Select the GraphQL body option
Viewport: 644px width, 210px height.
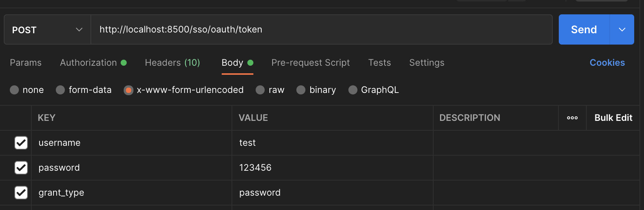pyautogui.click(x=353, y=90)
